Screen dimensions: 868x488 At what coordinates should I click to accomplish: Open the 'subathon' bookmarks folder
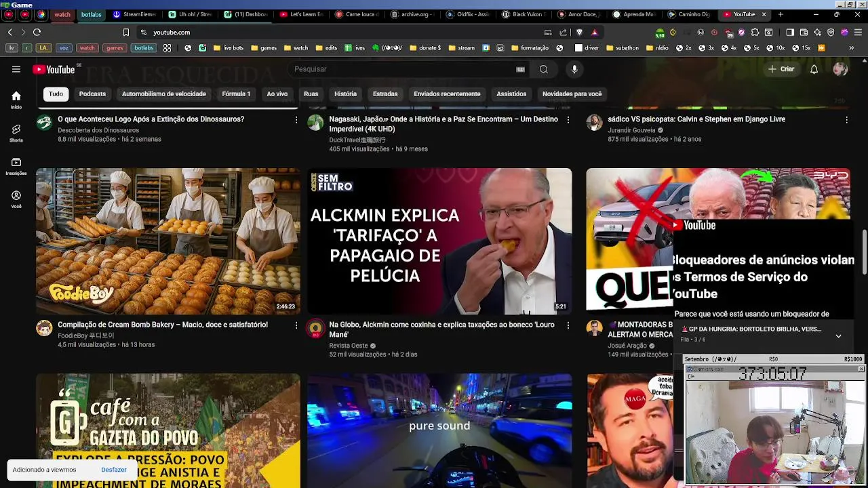[x=622, y=48]
